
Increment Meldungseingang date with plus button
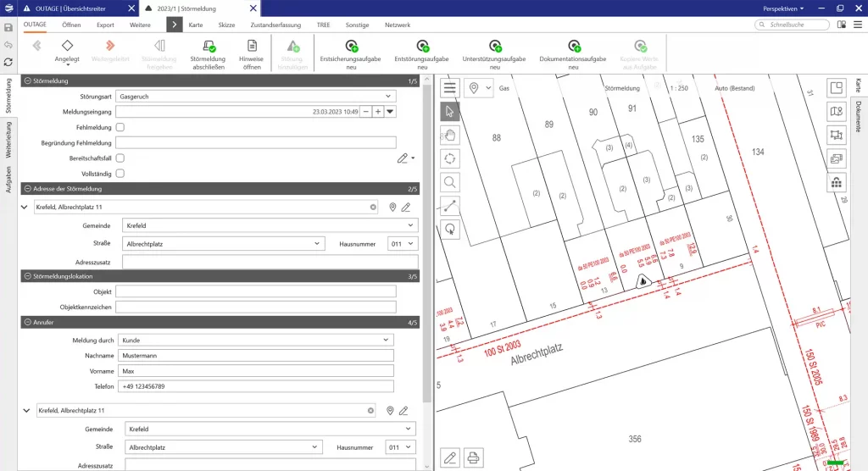(x=377, y=112)
